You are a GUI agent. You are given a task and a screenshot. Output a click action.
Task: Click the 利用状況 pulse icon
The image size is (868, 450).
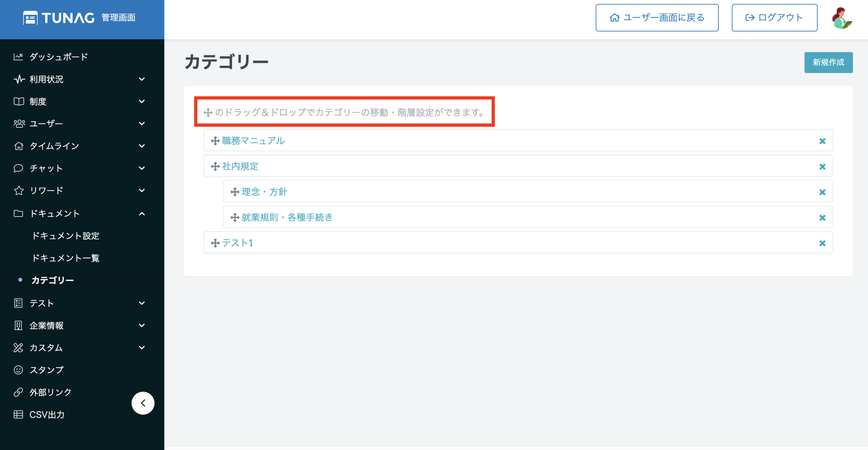coord(19,79)
